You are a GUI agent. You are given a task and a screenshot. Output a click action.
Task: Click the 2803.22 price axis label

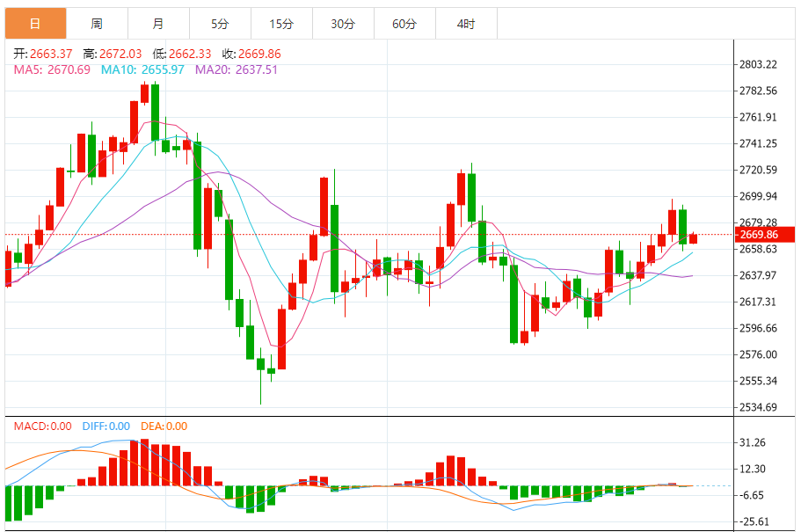point(758,64)
